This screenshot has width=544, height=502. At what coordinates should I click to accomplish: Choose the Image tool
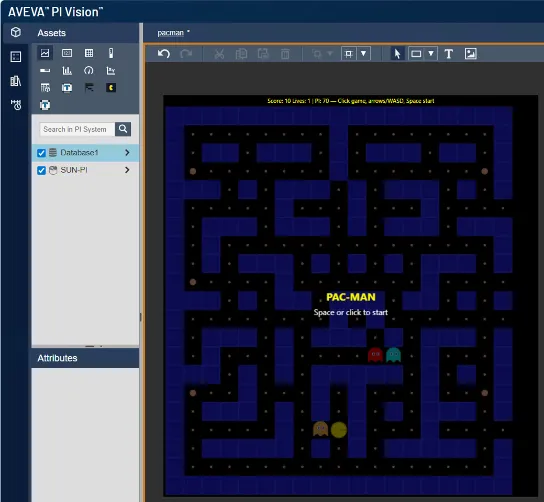[x=470, y=54]
